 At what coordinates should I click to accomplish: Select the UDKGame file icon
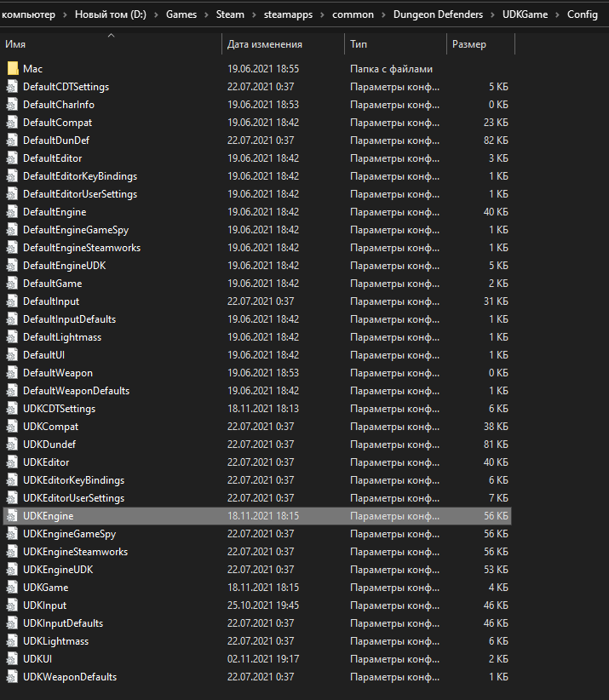pyautogui.click(x=13, y=587)
